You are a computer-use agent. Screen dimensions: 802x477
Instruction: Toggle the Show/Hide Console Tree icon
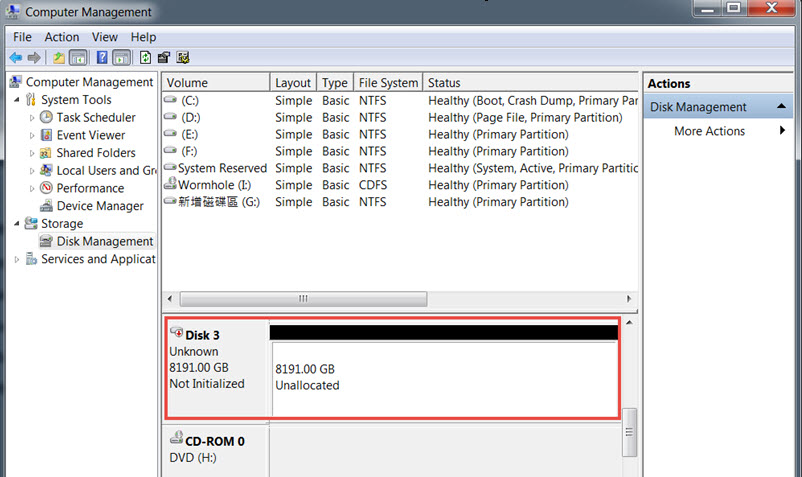78,58
